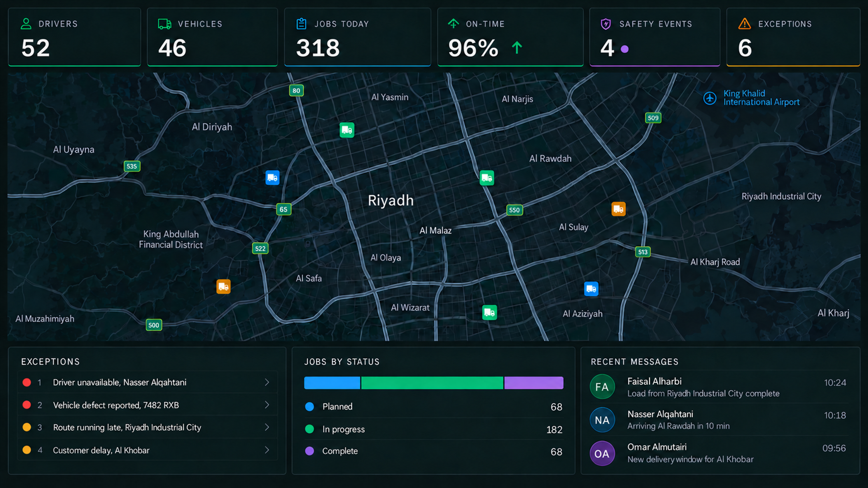The image size is (868, 488).
Task: Click 'Arriving Al Rawdah in 10 min' message
Action: coord(678,426)
